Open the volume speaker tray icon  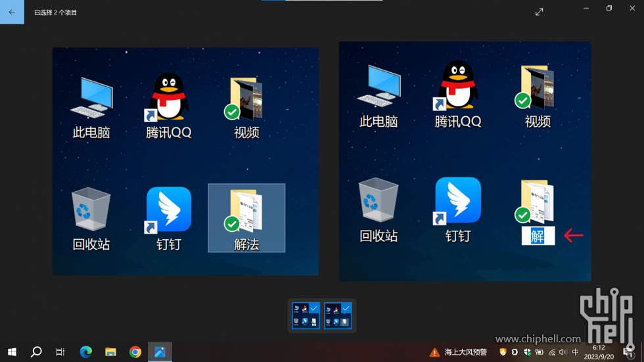[563, 352]
